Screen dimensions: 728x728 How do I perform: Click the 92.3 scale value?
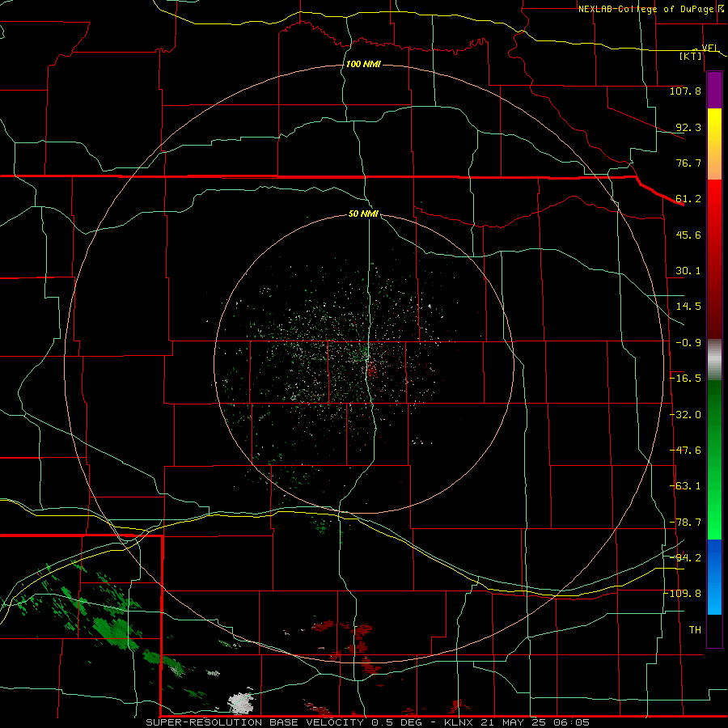(688, 127)
